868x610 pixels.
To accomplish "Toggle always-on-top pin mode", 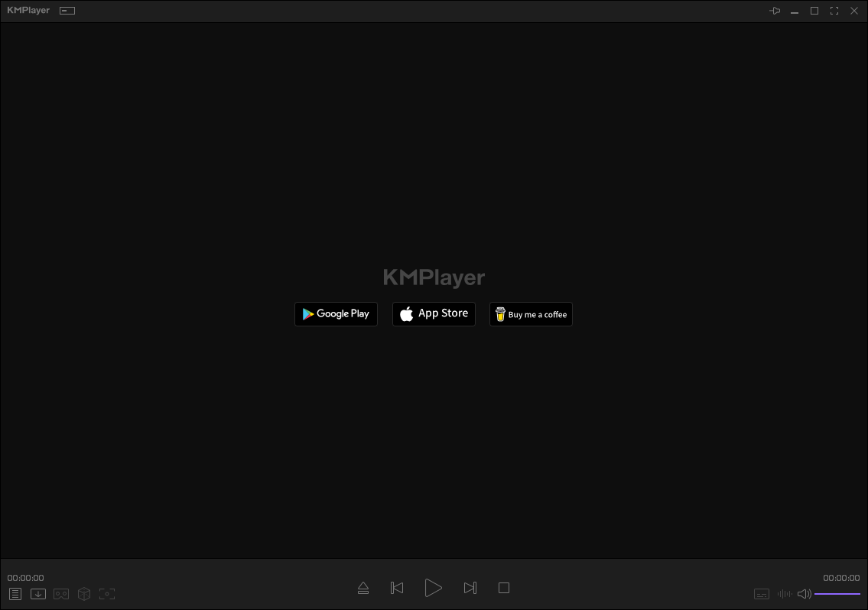I will (775, 11).
